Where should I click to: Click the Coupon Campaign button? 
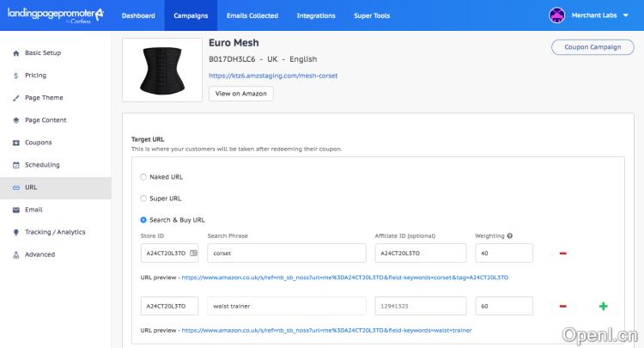coord(592,47)
